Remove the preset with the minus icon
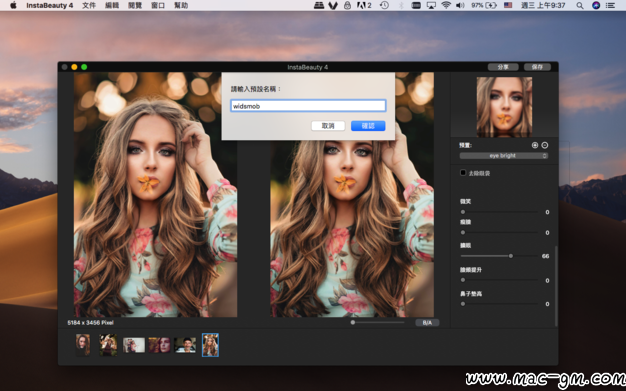Viewport: 626px width, 391px height. (x=545, y=145)
